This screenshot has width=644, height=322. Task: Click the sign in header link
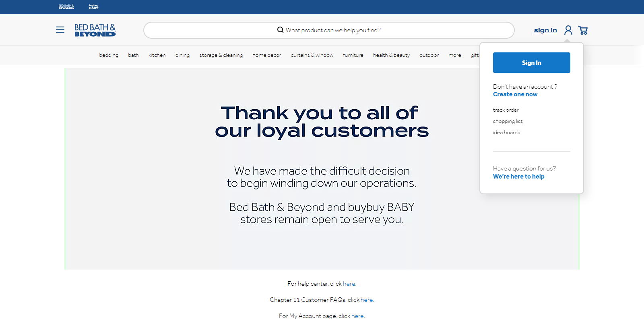pyautogui.click(x=545, y=30)
